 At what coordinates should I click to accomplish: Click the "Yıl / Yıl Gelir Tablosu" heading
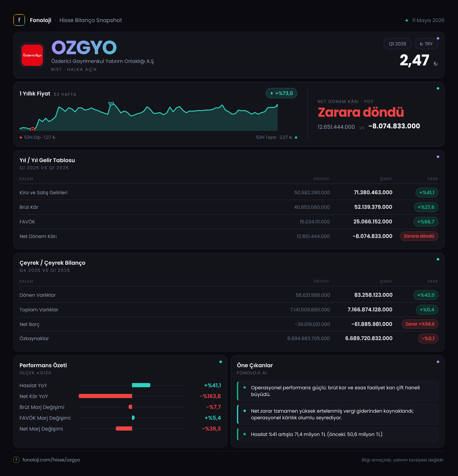[47, 160]
